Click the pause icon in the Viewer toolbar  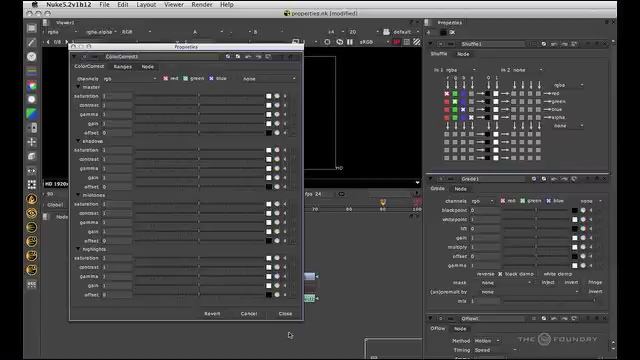point(350,42)
